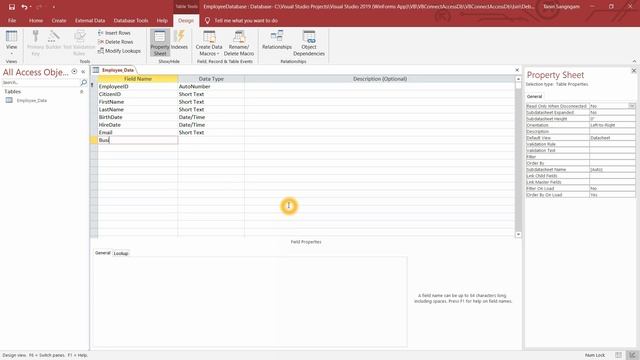Click the Default View property value Datasheet
This screenshot has width=640, height=360.
coord(612,138)
